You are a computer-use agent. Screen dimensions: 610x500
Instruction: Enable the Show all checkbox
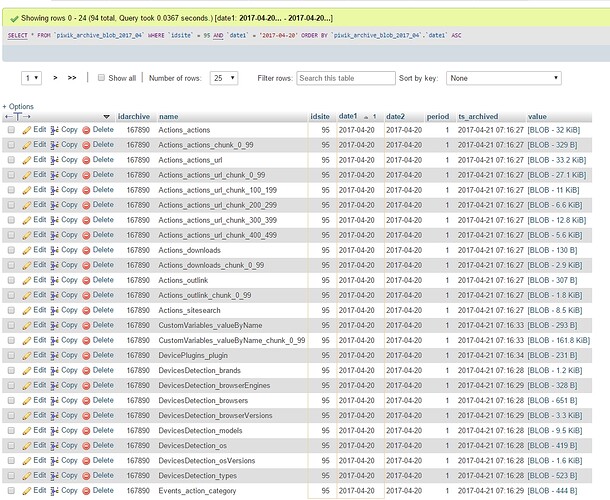click(101, 77)
